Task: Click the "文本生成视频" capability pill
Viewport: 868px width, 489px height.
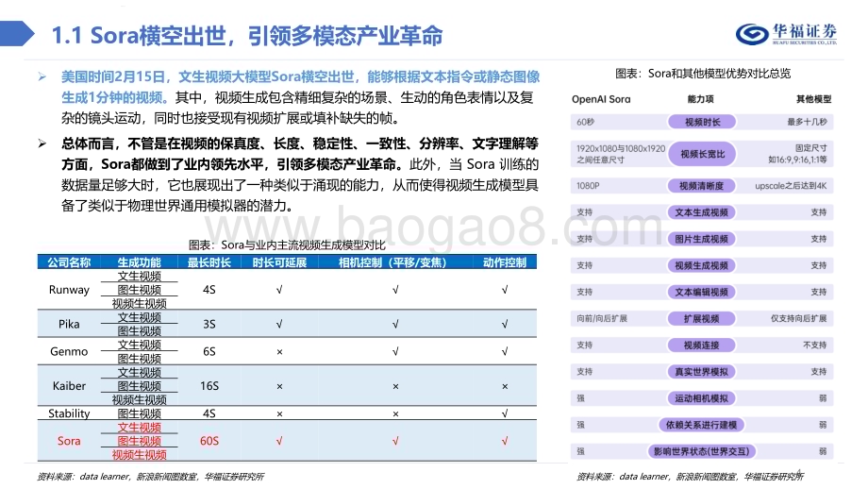Action: pos(702,212)
